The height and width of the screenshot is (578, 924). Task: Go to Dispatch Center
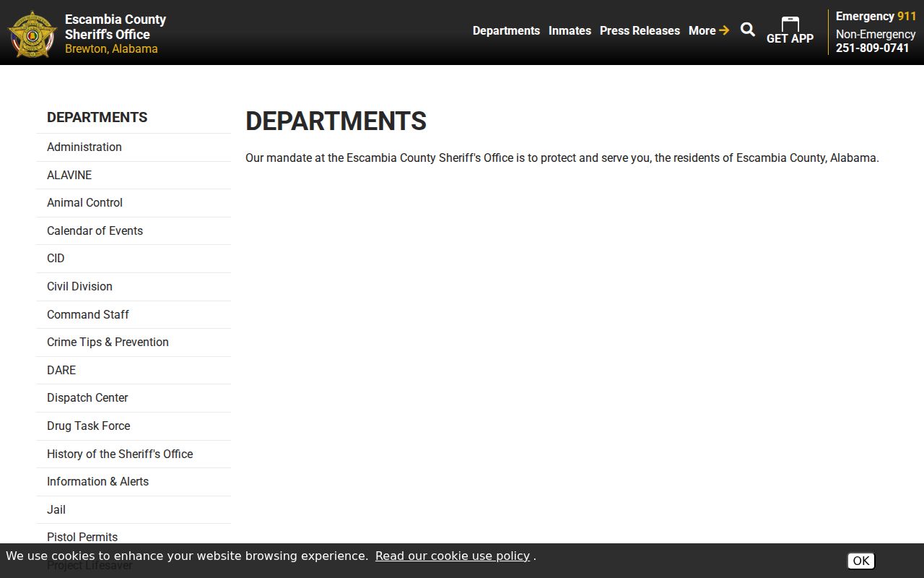click(x=134, y=398)
